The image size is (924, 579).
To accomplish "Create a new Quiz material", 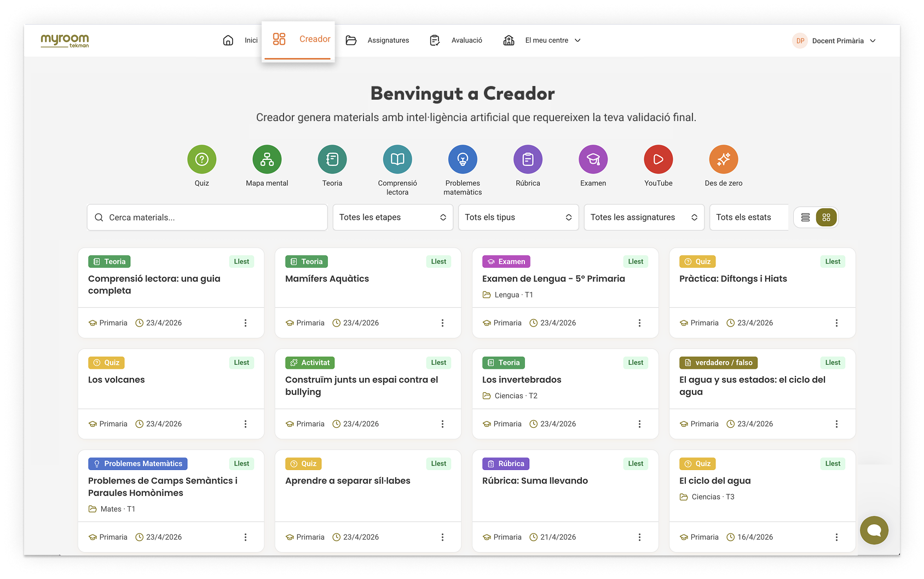I will tap(201, 159).
